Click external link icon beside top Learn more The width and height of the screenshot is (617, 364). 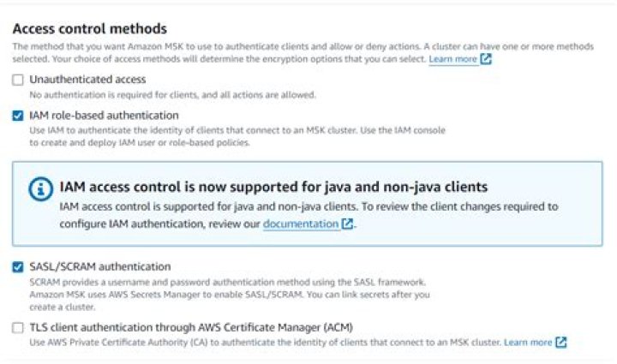(486, 59)
